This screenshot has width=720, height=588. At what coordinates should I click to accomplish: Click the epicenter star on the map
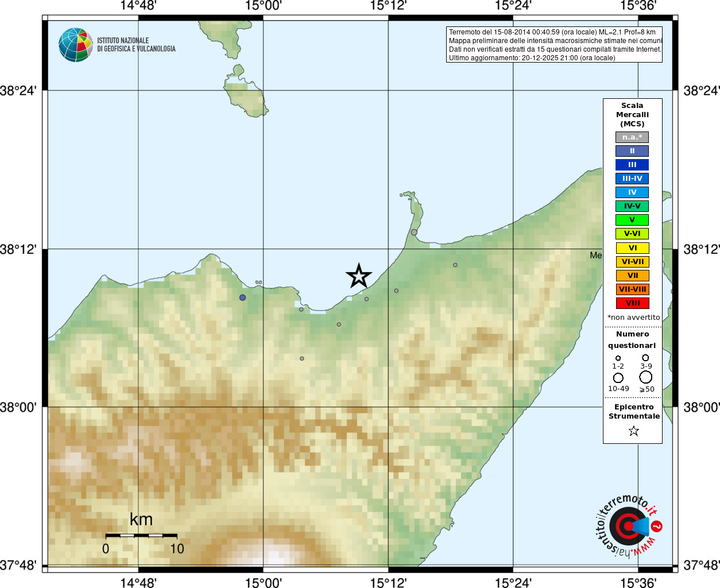[x=359, y=276]
